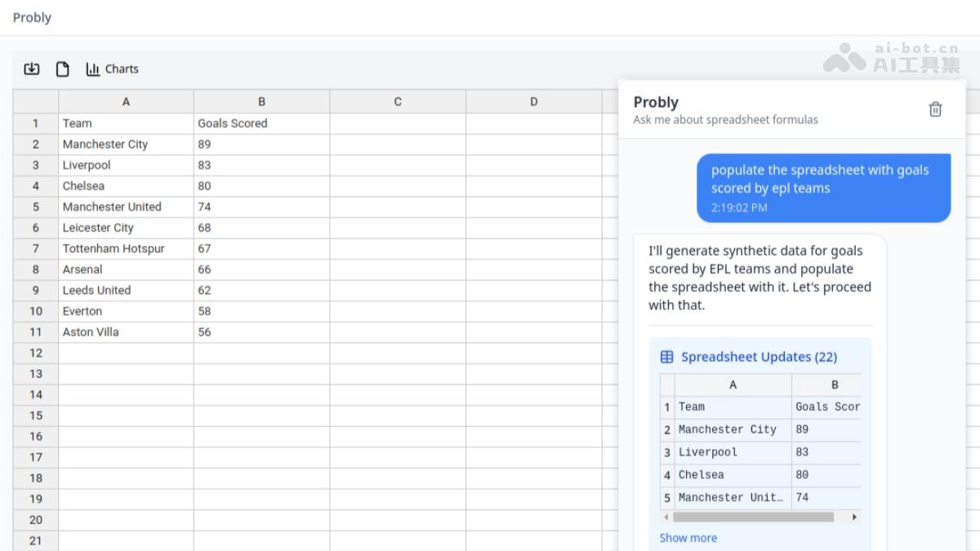Click the new file document icon
This screenshot has height=551, width=980.
62,69
